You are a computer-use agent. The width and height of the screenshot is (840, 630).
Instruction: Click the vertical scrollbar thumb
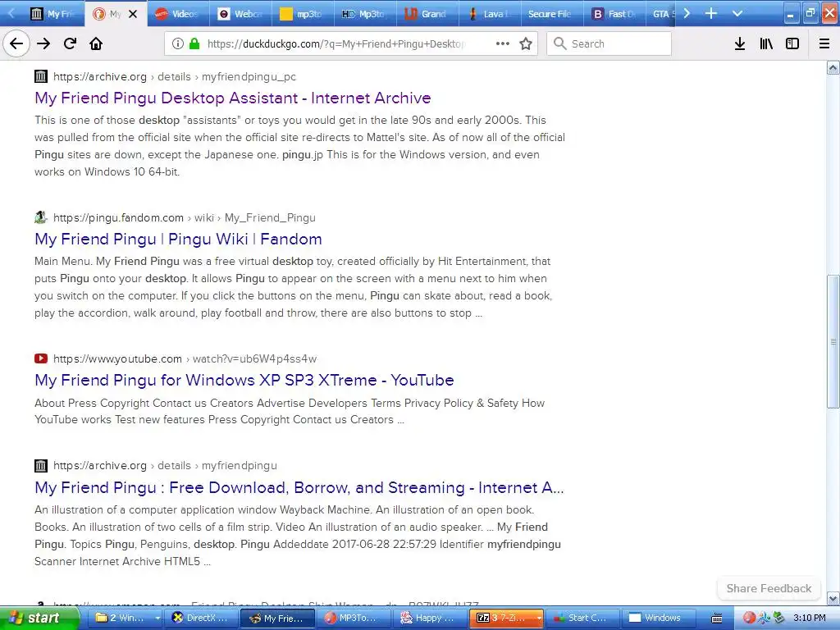tap(833, 341)
